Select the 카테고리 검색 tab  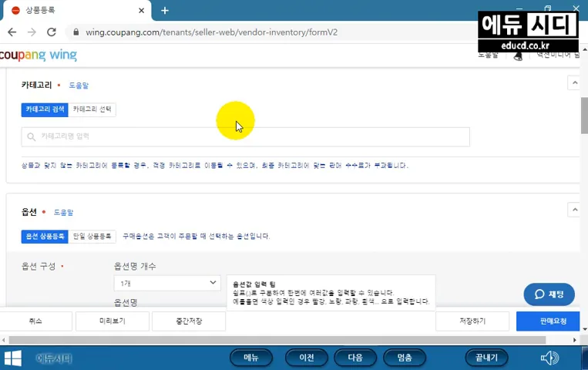tap(45, 109)
